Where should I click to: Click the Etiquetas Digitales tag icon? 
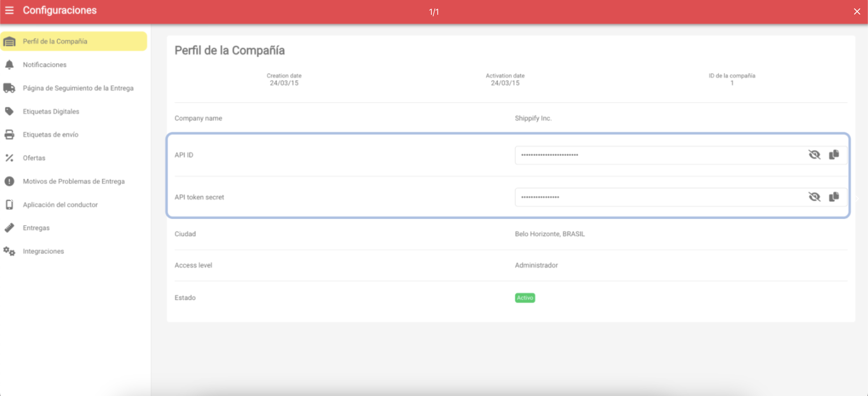coord(9,111)
